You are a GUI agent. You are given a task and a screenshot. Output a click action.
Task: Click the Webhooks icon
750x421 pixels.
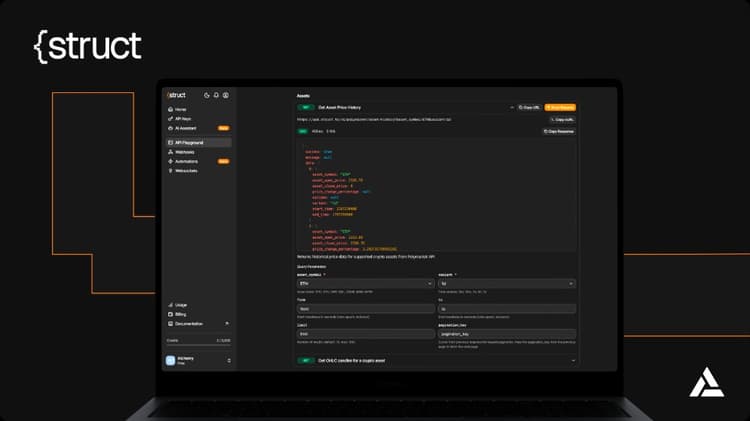(170, 152)
